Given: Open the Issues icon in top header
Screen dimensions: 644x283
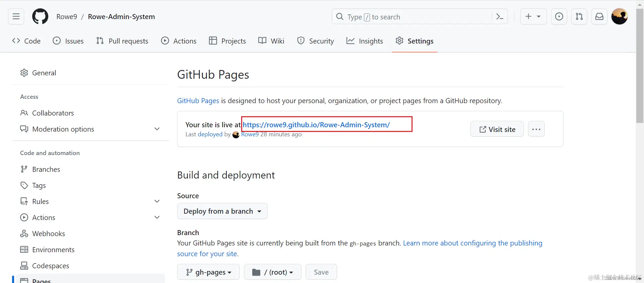Looking at the screenshot, I should coord(559,16).
